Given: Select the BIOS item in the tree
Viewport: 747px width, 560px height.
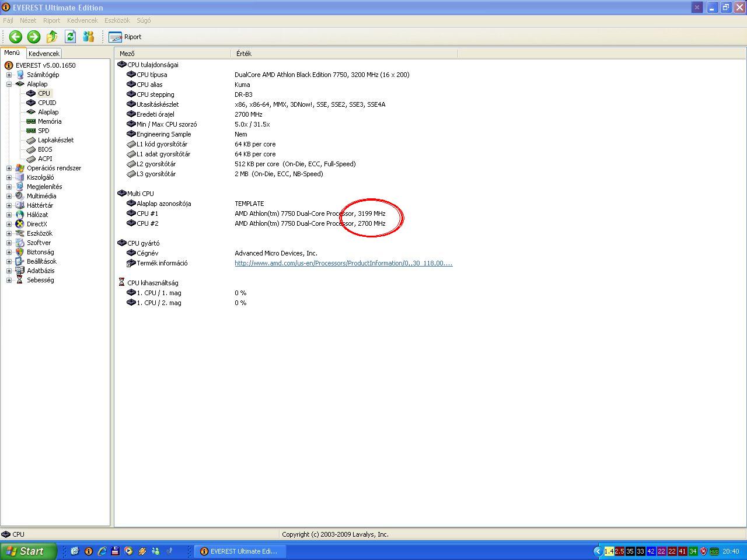Looking at the screenshot, I should coord(45,149).
